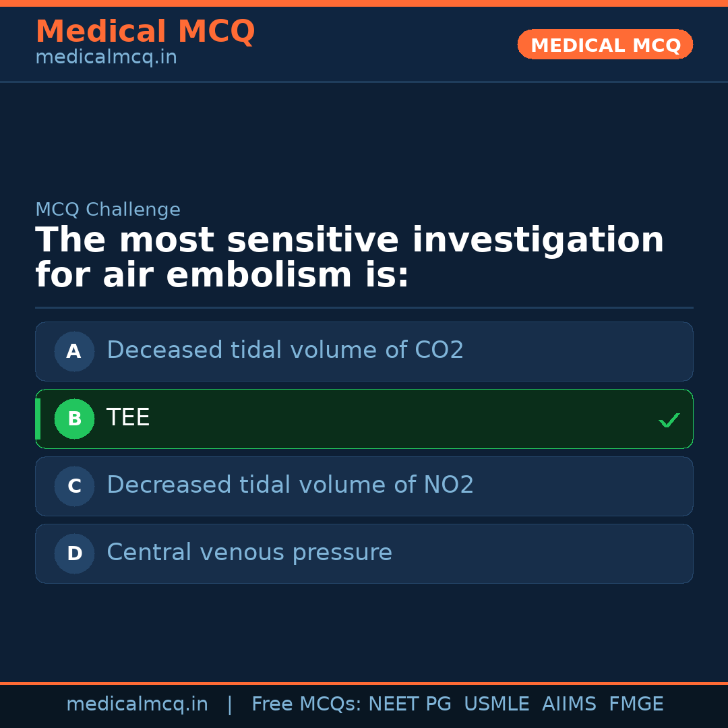Screen dimensions: 728x728
Task: Click the MCQ Challenge label
Action: [108, 210]
